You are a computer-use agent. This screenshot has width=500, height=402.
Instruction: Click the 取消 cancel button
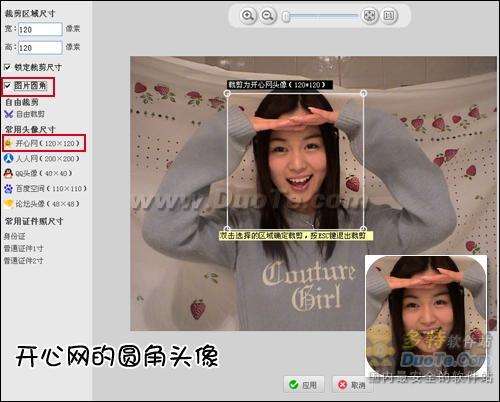click(x=353, y=385)
